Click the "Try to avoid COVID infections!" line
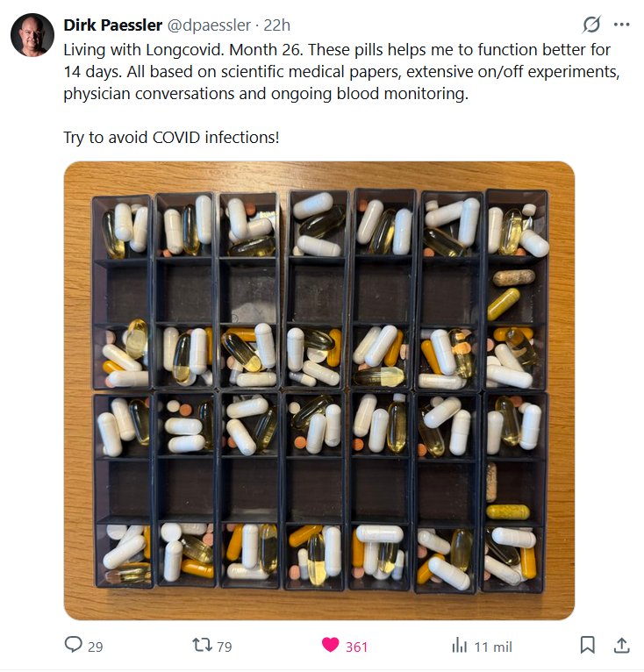The image size is (644, 672). (171, 138)
